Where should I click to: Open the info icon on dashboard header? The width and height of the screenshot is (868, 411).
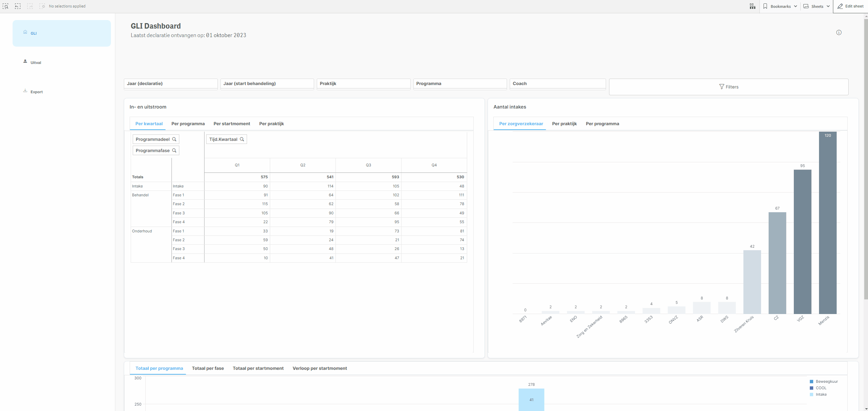point(839,32)
